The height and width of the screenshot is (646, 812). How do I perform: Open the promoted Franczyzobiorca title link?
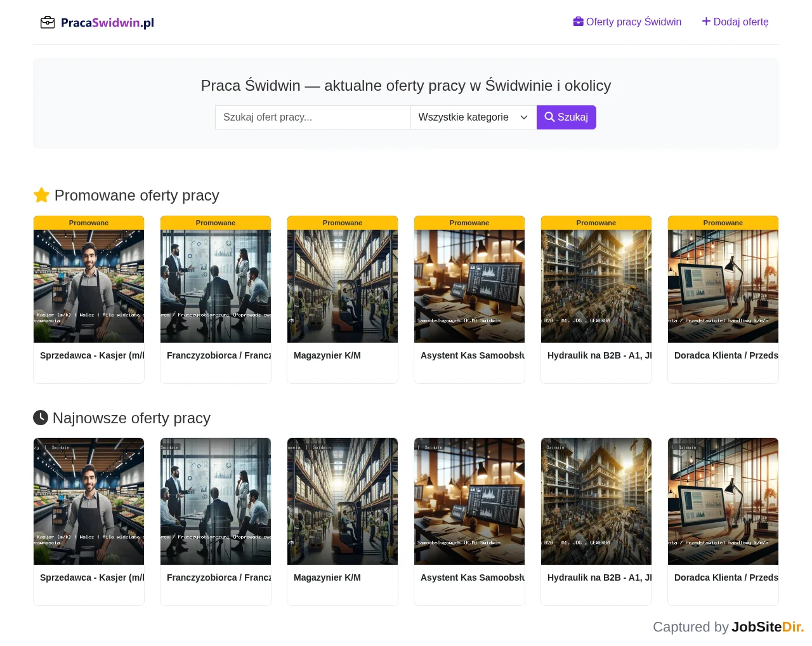(219, 355)
